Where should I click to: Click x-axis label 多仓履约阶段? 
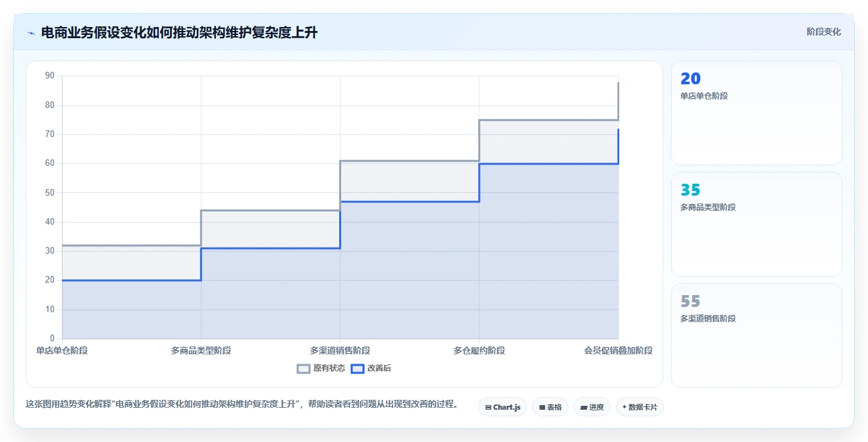coord(479,350)
